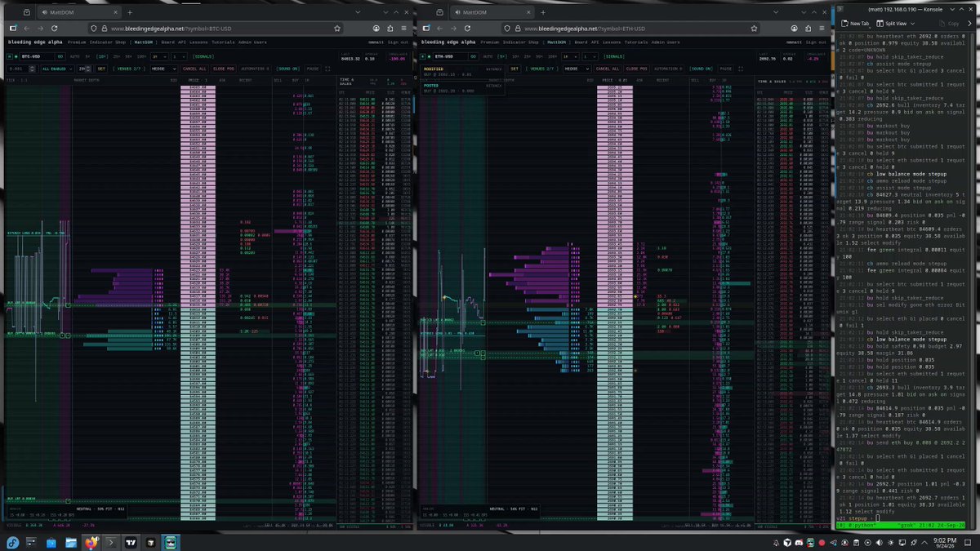Screen dimensions: 980x551
Task: Open the hamburger menu in the BTC-USD browser
Action: tap(403, 28)
